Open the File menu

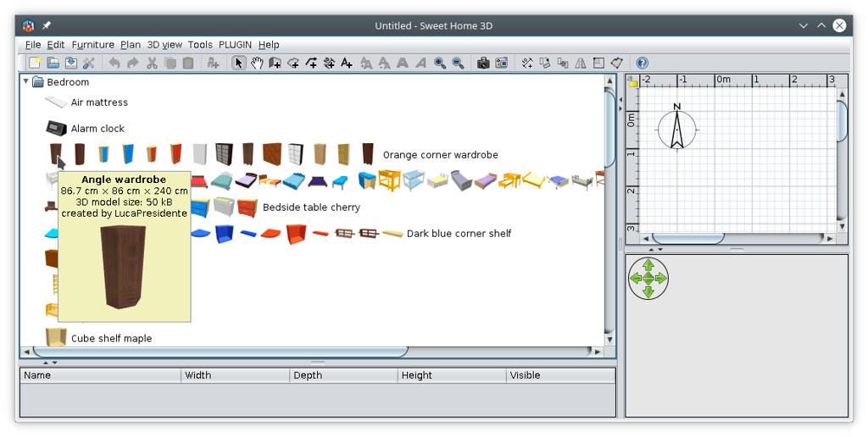point(33,45)
